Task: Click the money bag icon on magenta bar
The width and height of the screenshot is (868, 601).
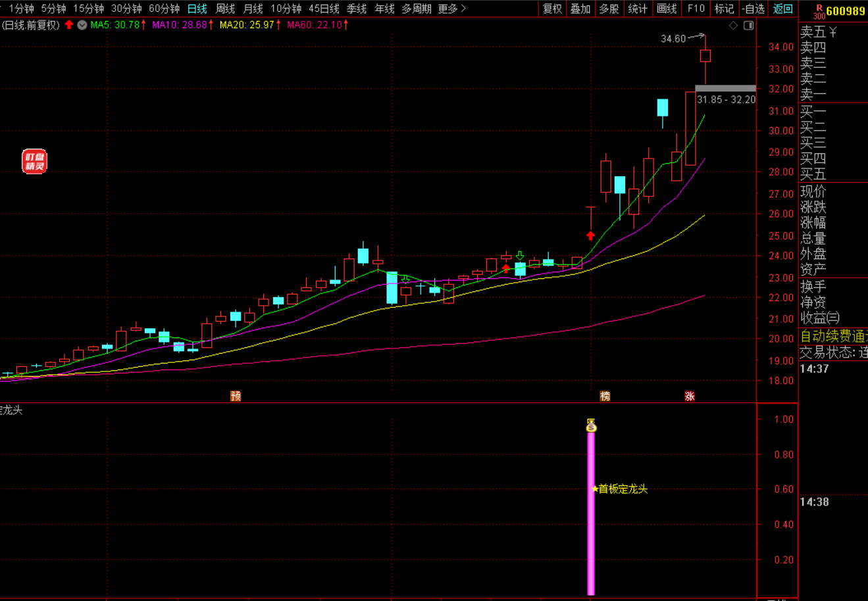Action: (x=591, y=426)
